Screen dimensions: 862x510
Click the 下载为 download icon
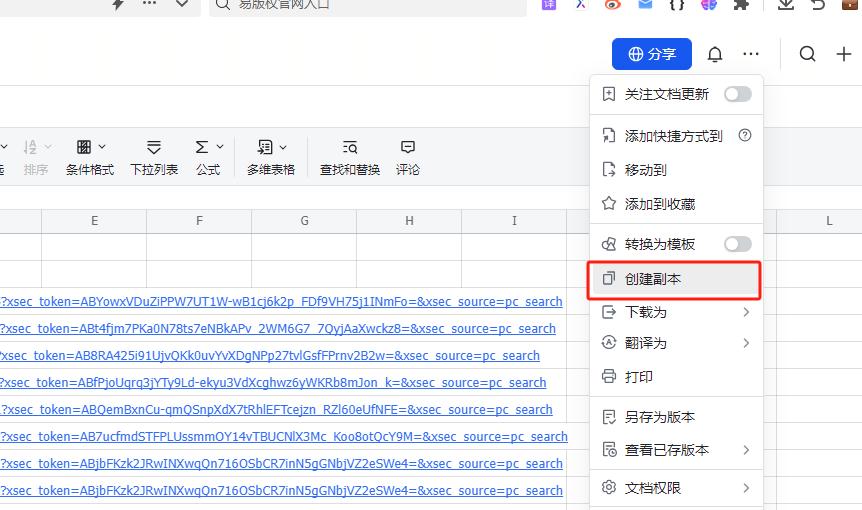[x=609, y=312]
